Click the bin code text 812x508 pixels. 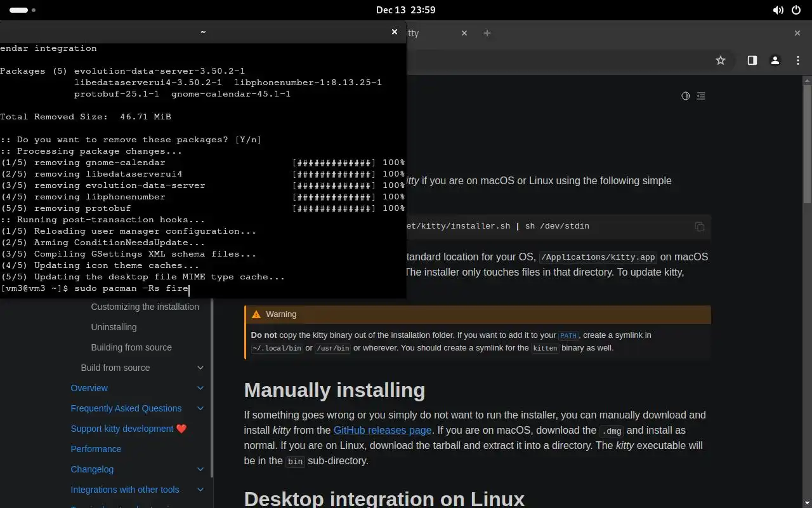296,461
